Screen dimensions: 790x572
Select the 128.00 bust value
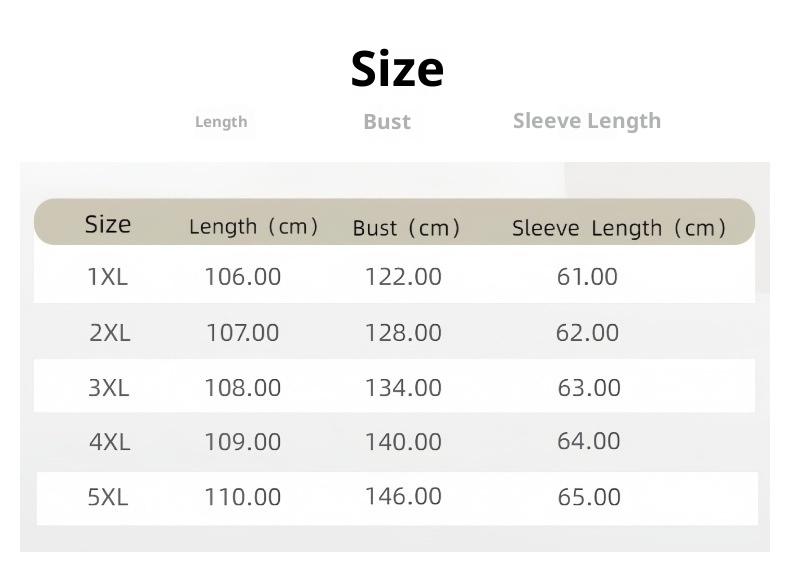[x=403, y=333]
